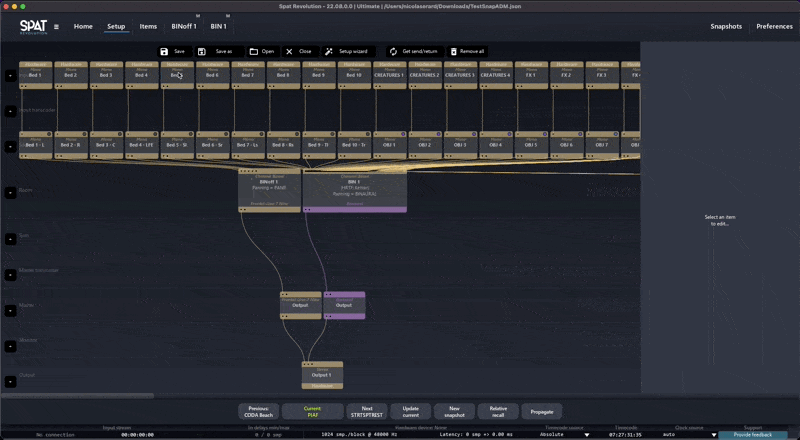Click the Open folder icon

click(x=254, y=51)
